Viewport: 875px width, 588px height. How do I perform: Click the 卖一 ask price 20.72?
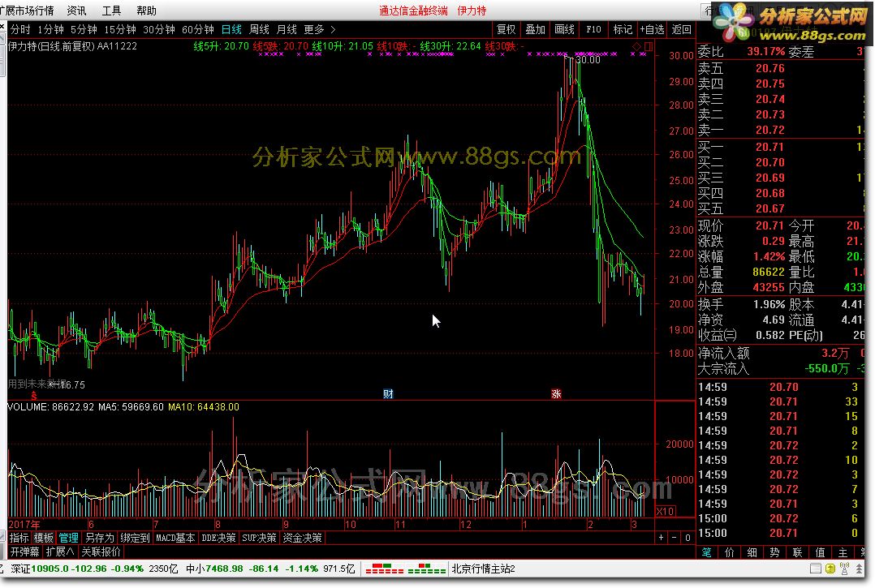click(770, 130)
